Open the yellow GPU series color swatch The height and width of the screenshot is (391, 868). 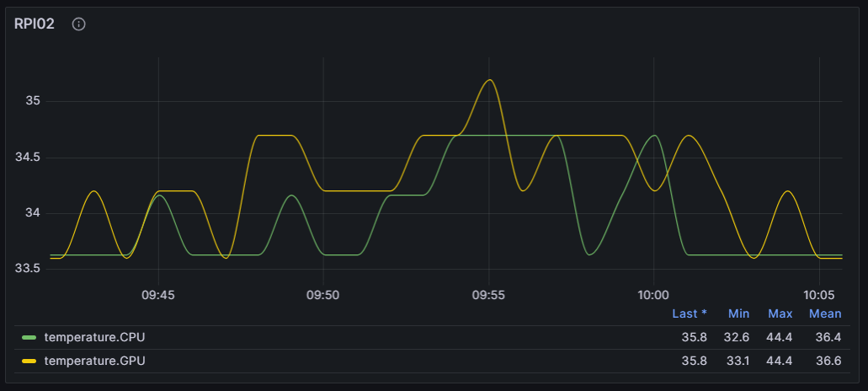pyautogui.click(x=29, y=361)
